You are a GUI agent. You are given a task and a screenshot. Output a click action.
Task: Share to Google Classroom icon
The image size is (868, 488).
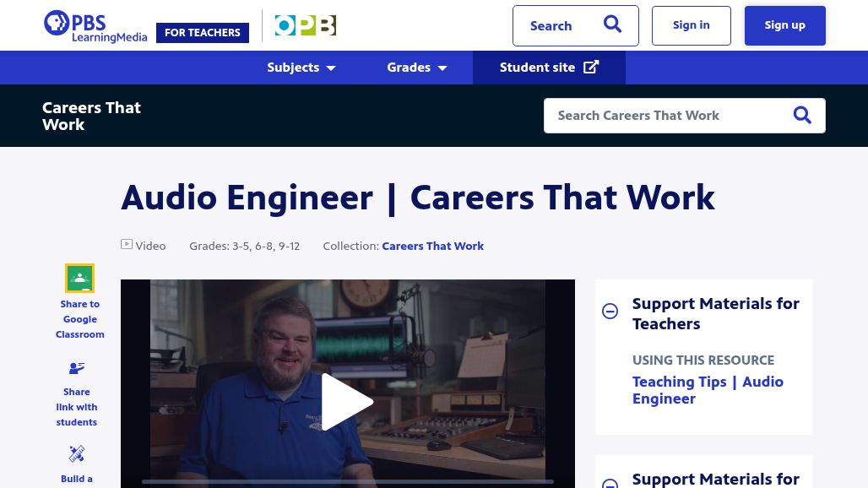click(x=80, y=279)
